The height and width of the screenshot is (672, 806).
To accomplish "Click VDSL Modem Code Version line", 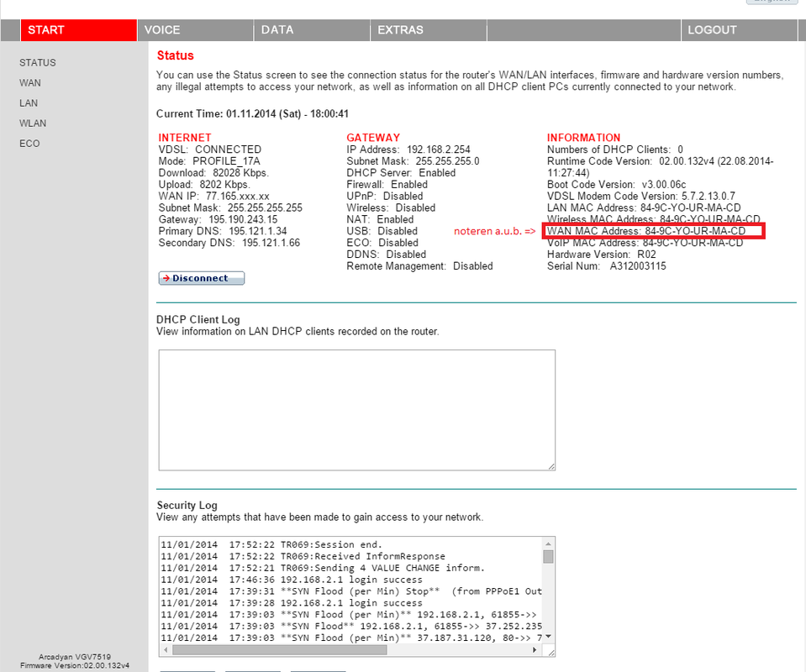I will [641, 197].
